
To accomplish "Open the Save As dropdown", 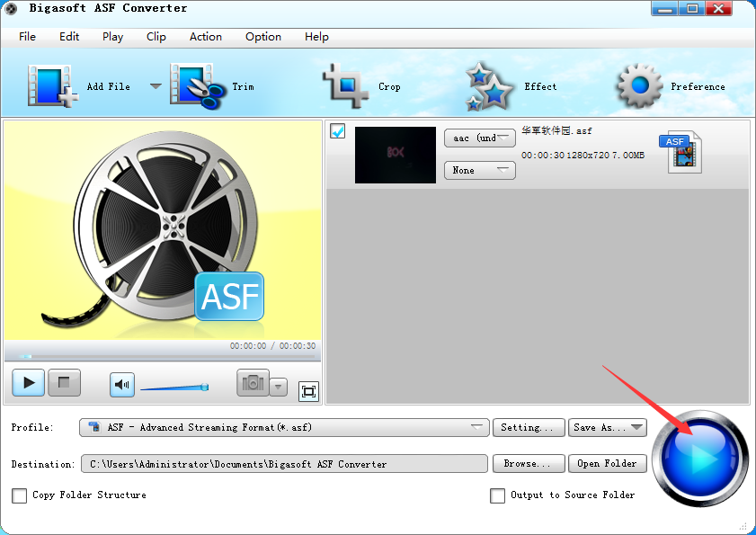I will click(608, 427).
